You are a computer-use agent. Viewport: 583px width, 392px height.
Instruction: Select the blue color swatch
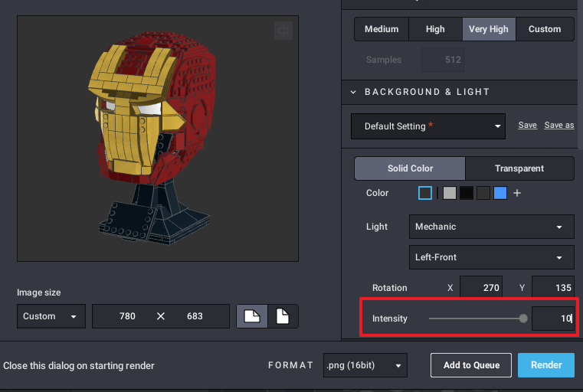tap(500, 193)
